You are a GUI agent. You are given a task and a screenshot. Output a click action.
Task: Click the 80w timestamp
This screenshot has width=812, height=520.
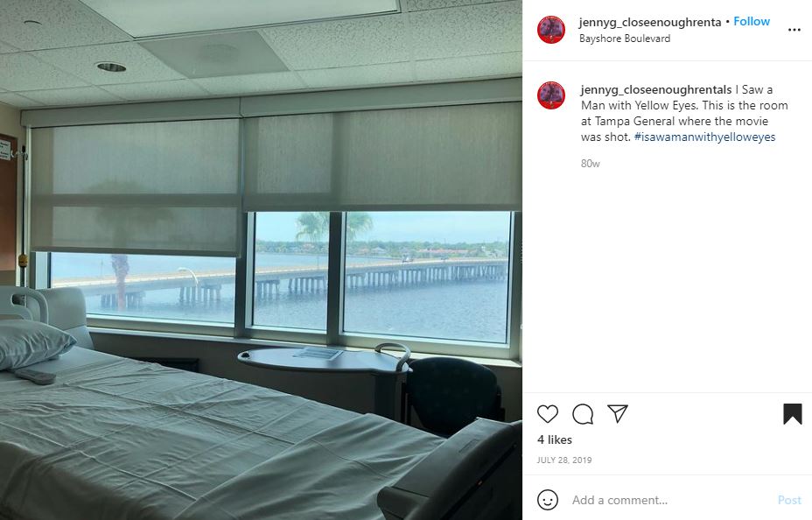[590, 164]
